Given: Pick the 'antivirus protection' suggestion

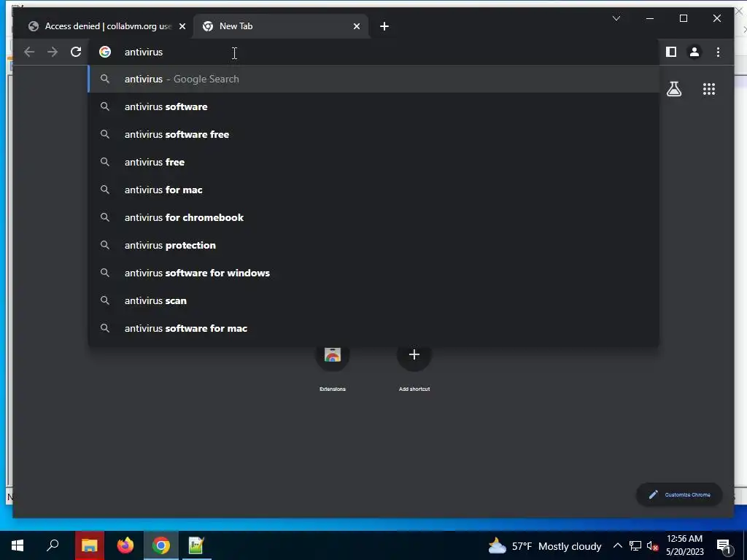Looking at the screenshot, I should [x=374, y=245].
